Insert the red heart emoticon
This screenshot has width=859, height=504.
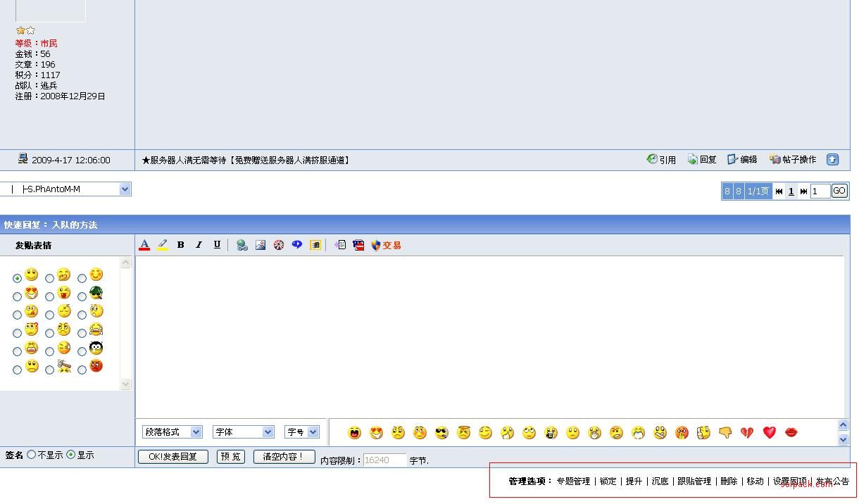point(769,433)
